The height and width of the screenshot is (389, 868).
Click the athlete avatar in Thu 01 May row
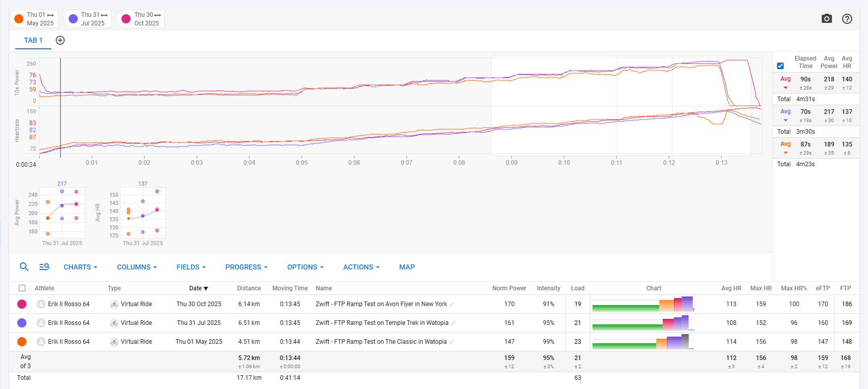[41, 342]
